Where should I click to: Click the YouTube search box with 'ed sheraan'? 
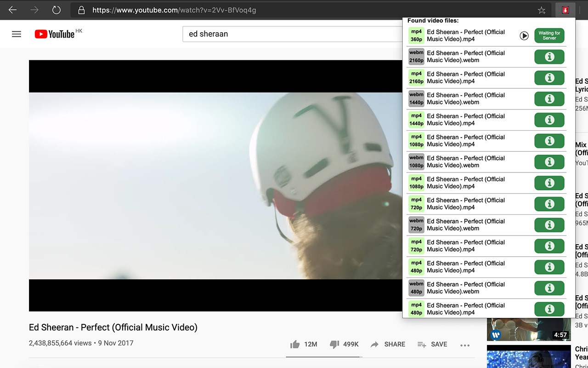click(x=293, y=34)
